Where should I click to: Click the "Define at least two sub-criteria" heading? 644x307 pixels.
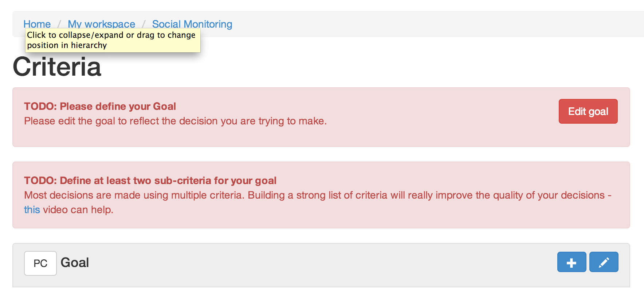click(150, 180)
